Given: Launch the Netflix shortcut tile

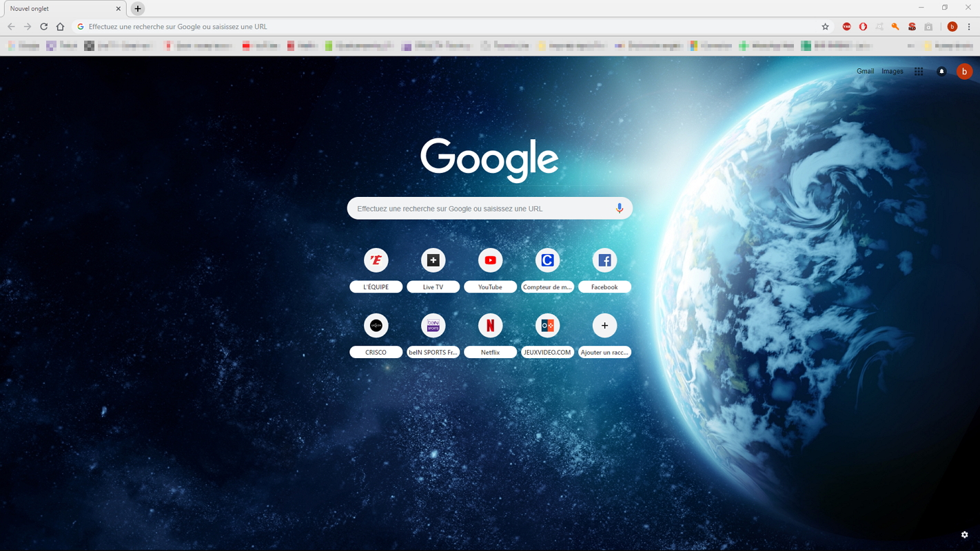Looking at the screenshot, I should pyautogui.click(x=490, y=335).
